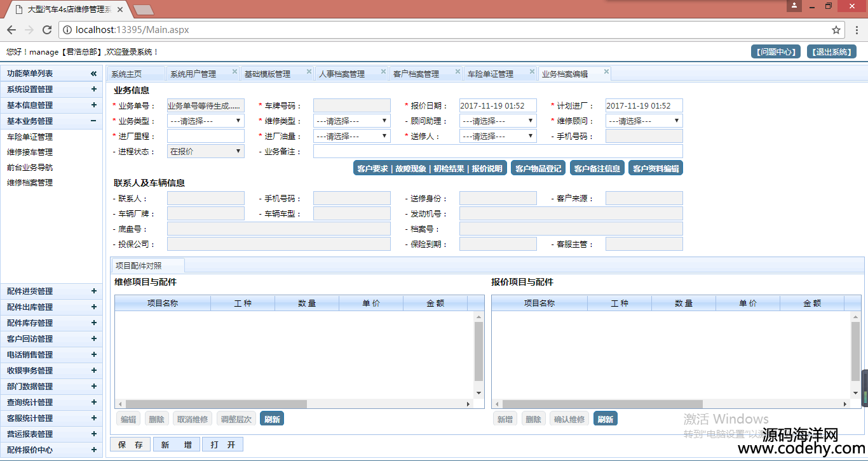868x461 pixels.
Task: Open 车险单证管理 in sidebar
Action: click(30, 137)
